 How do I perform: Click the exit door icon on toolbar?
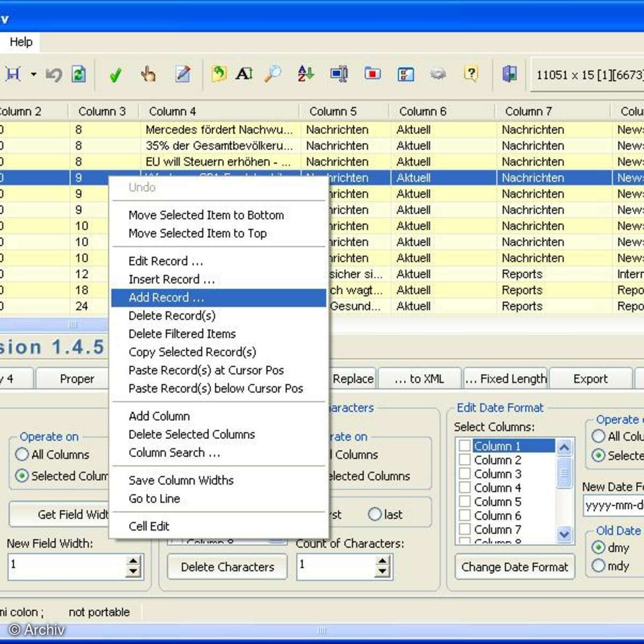click(x=509, y=74)
